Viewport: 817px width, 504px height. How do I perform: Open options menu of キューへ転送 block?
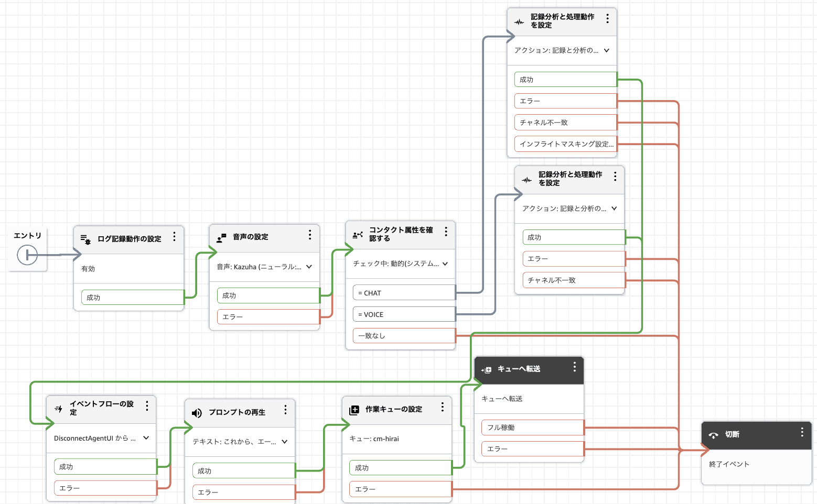click(575, 367)
